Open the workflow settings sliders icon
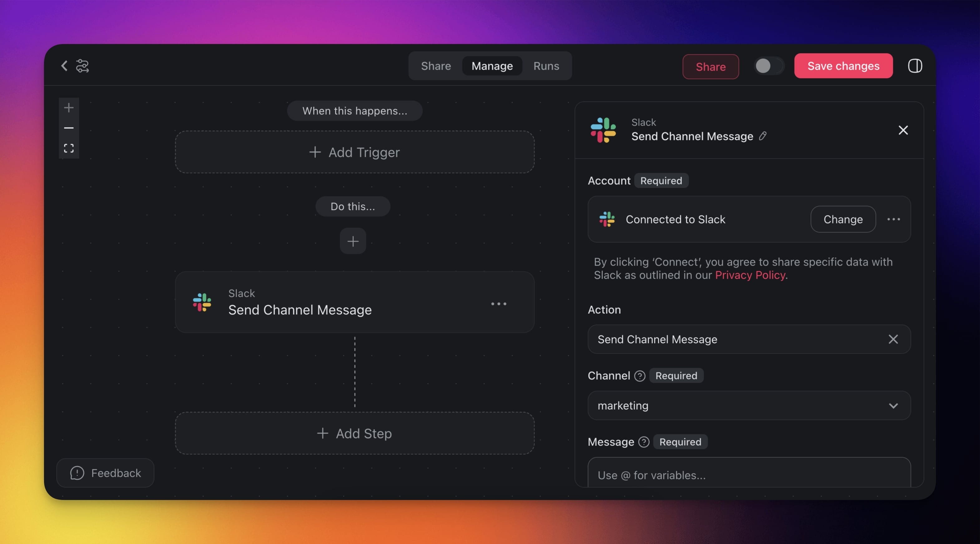980x544 pixels. [82, 66]
